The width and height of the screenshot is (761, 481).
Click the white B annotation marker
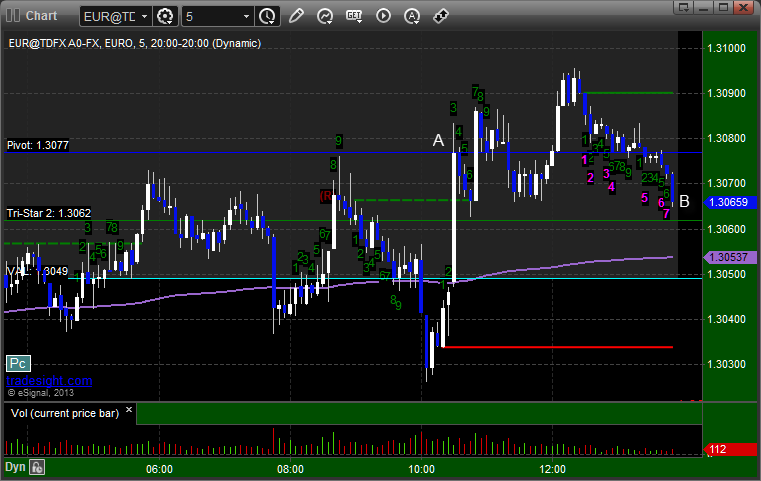point(684,201)
